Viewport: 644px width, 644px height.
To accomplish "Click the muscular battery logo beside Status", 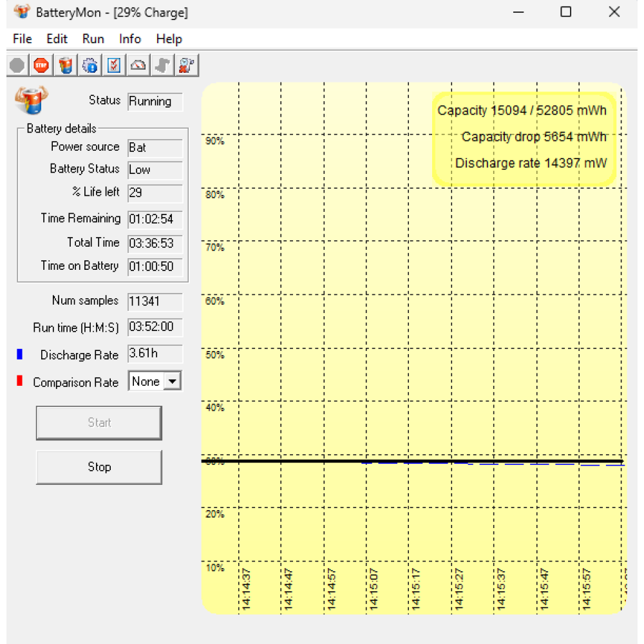I will pos(31,100).
